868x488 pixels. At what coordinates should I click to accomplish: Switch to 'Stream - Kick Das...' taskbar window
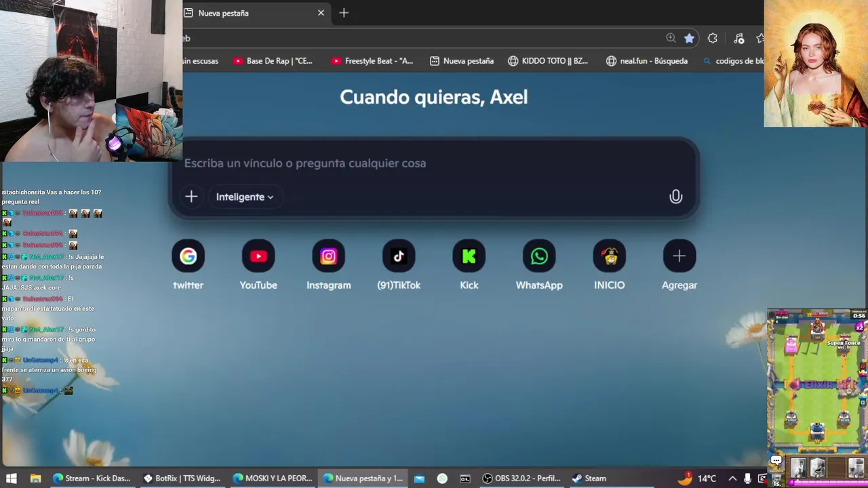[x=92, y=479]
